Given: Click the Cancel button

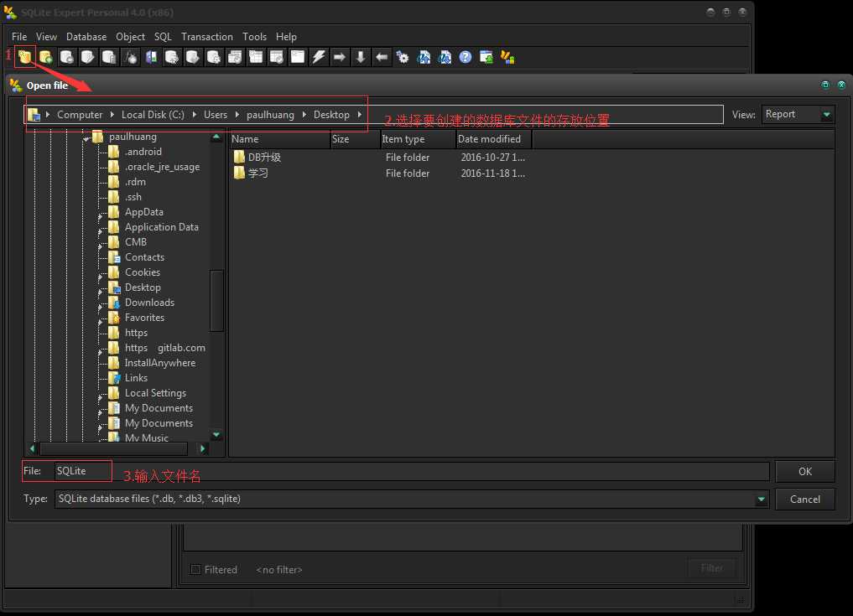Looking at the screenshot, I should (x=804, y=500).
